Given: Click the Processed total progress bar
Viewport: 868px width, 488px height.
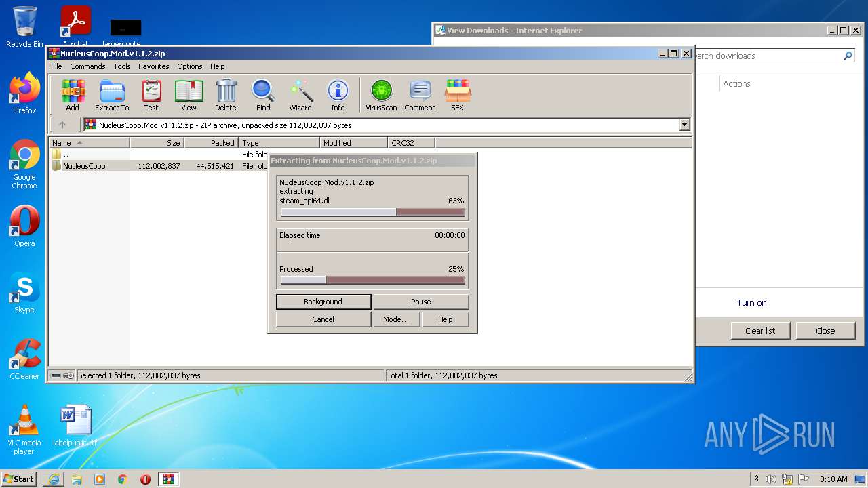Looking at the screenshot, I should coord(373,280).
